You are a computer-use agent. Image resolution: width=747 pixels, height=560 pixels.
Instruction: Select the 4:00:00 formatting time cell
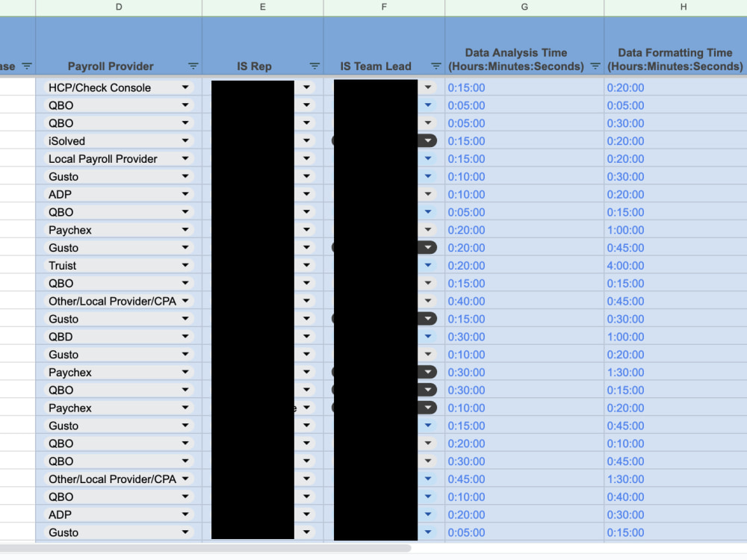point(675,265)
